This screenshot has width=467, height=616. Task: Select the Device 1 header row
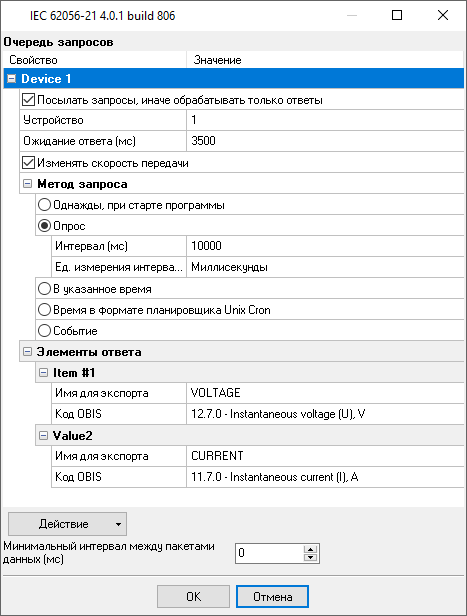(234, 79)
